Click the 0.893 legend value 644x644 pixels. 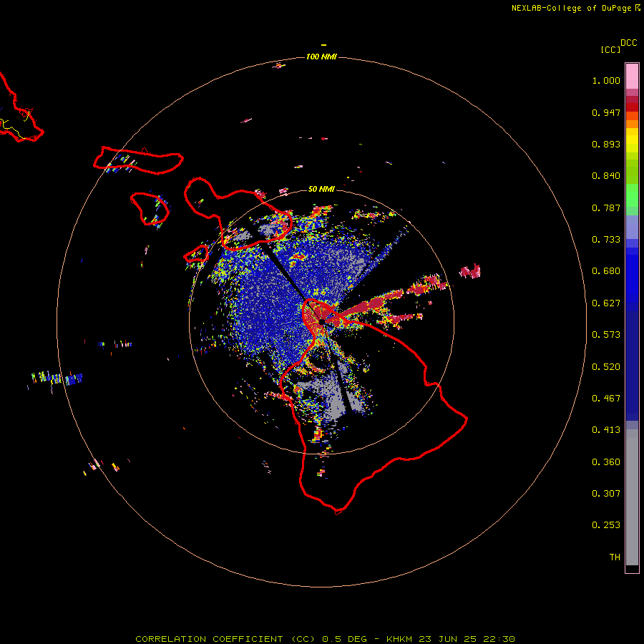(x=606, y=144)
